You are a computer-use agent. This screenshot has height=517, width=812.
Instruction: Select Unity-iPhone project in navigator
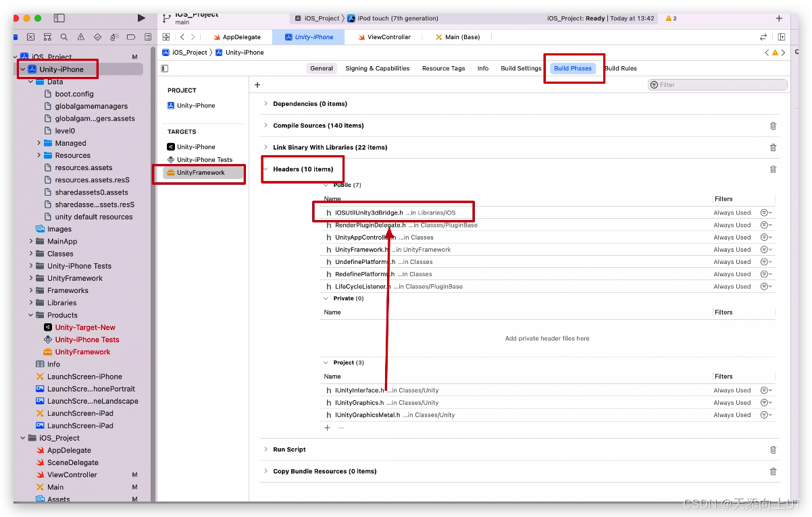coord(80,69)
